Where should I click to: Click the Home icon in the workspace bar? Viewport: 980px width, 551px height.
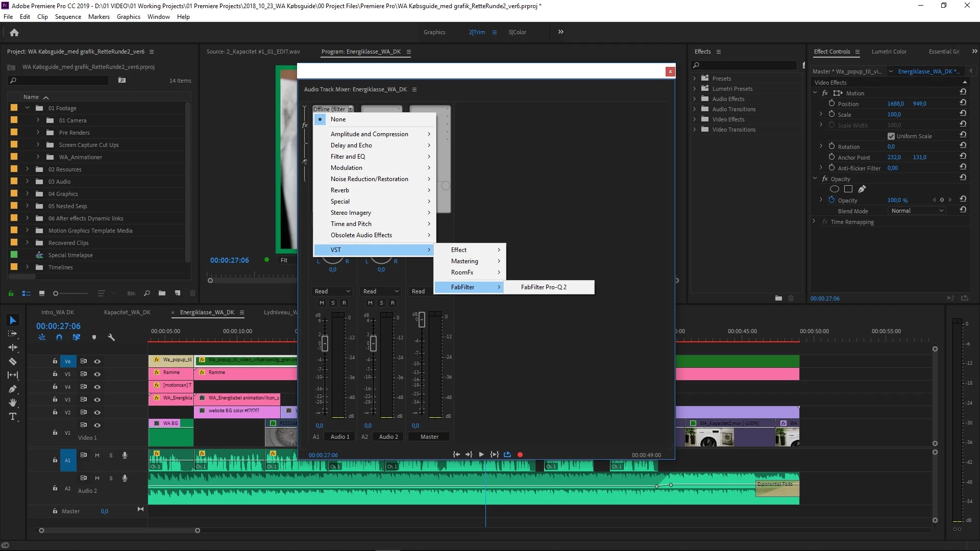point(14,32)
